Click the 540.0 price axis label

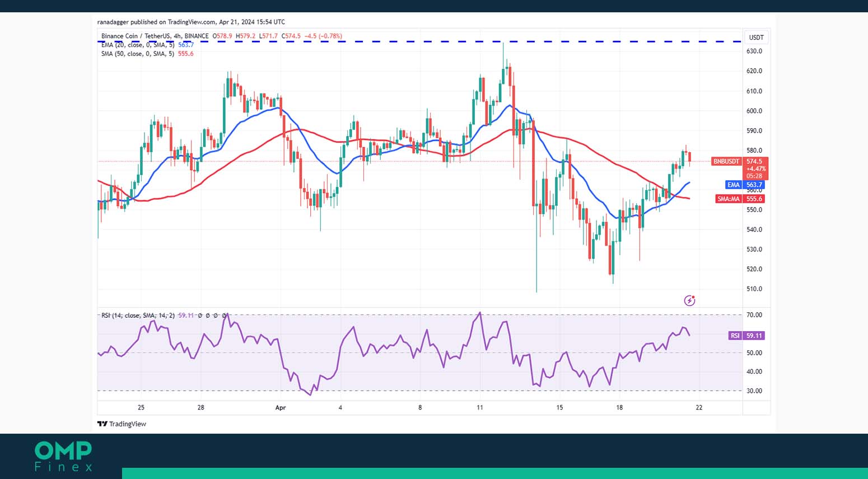click(x=754, y=229)
